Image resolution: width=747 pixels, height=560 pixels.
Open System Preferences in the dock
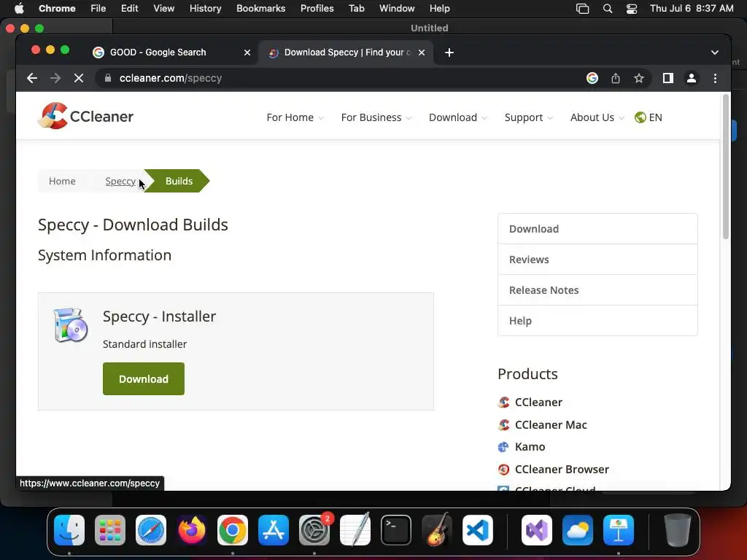coord(314,530)
